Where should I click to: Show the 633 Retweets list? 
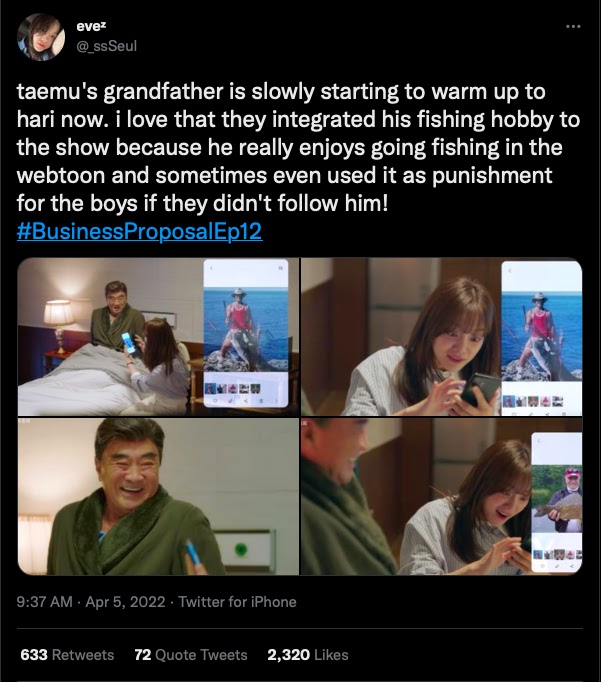click(x=67, y=655)
